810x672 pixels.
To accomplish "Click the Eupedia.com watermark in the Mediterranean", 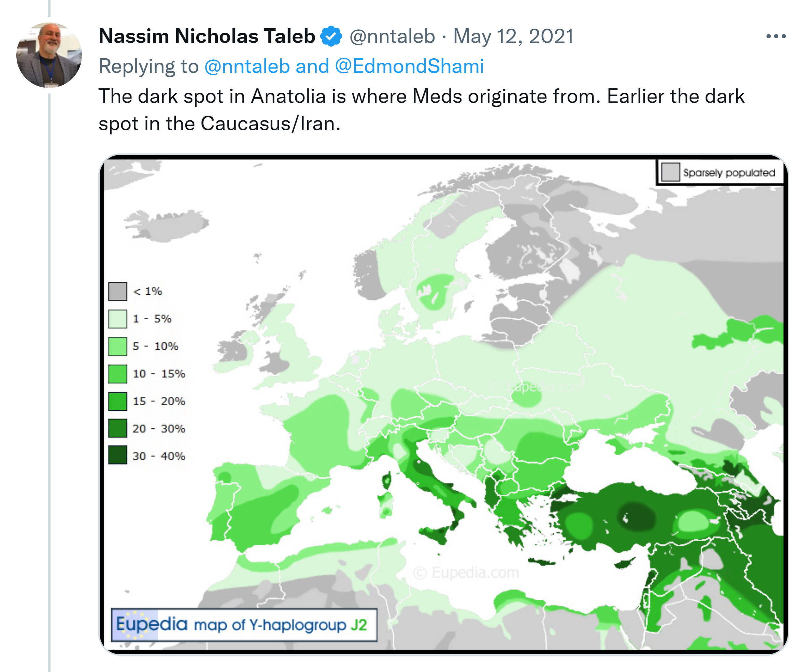I will (466, 573).
